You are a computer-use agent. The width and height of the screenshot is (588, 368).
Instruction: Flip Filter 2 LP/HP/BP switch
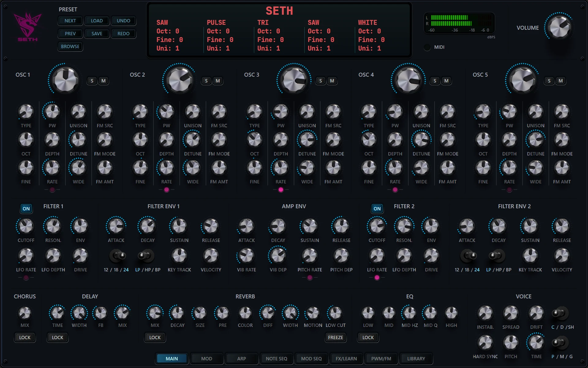(x=497, y=255)
